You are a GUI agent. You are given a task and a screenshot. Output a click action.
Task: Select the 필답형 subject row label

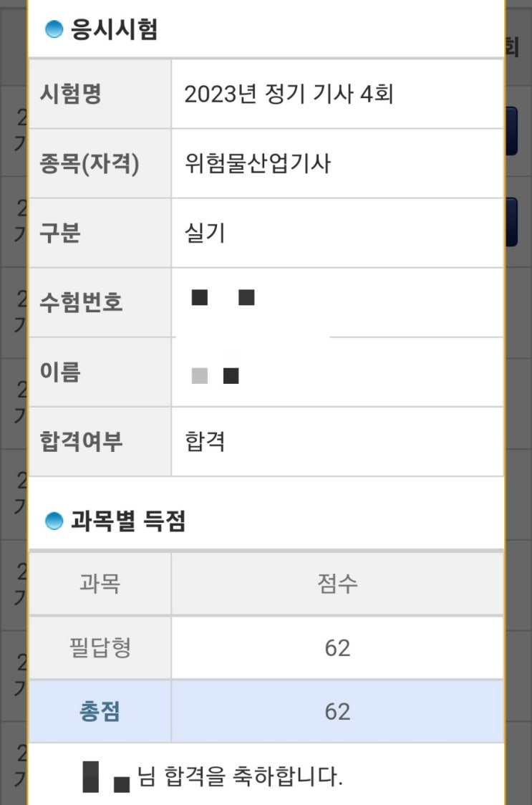pyautogui.click(x=100, y=648)
